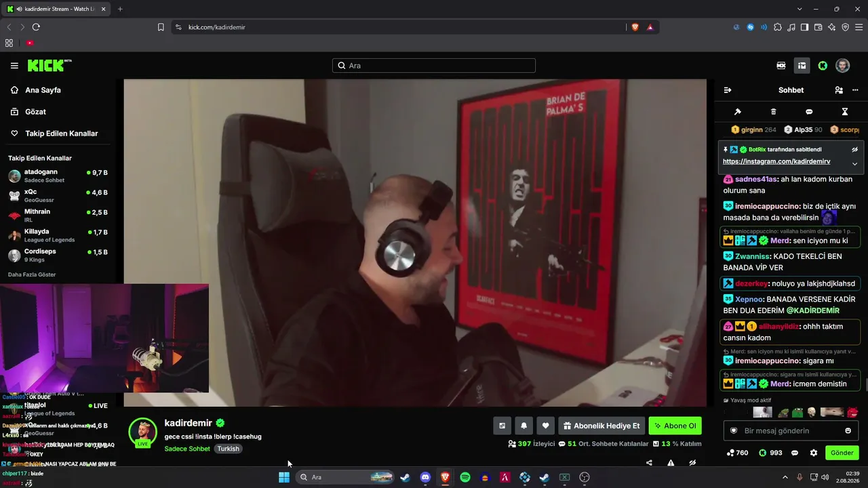This screenshot has width=868, height=488.
Task: Open Spotify from the taskbar
Action: pos(465,477)
